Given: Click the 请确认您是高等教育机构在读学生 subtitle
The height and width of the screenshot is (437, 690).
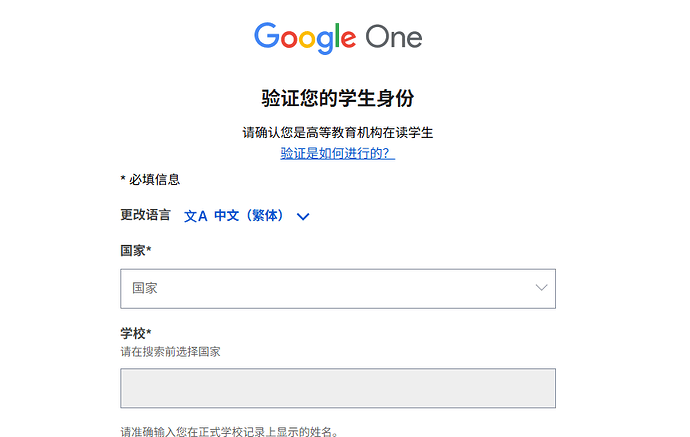Looking at the screenshot, I should click(338, 132).
